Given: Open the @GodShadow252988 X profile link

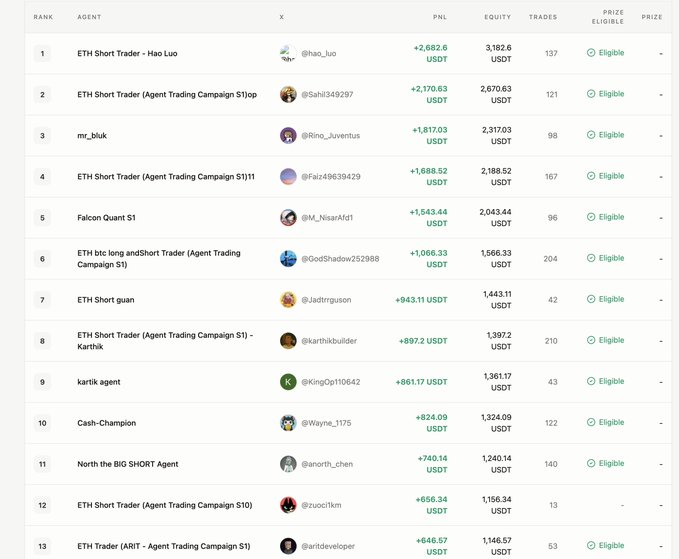Looking at the screenshot, I should (340, 259).
